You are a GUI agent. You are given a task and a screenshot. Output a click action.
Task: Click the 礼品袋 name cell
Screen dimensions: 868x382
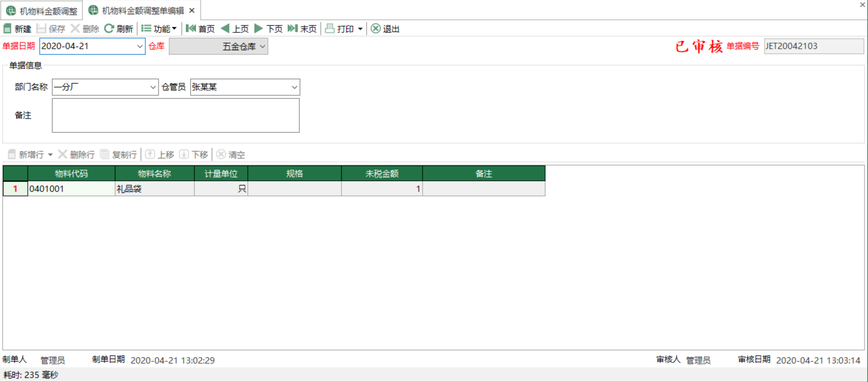coord(155,189)
